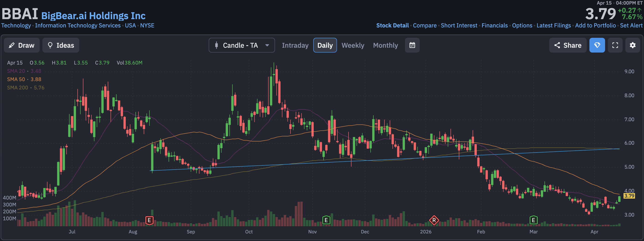644x241 pixels.
Task: Click the 2026 label on the time axis
Action: (425, 232)
